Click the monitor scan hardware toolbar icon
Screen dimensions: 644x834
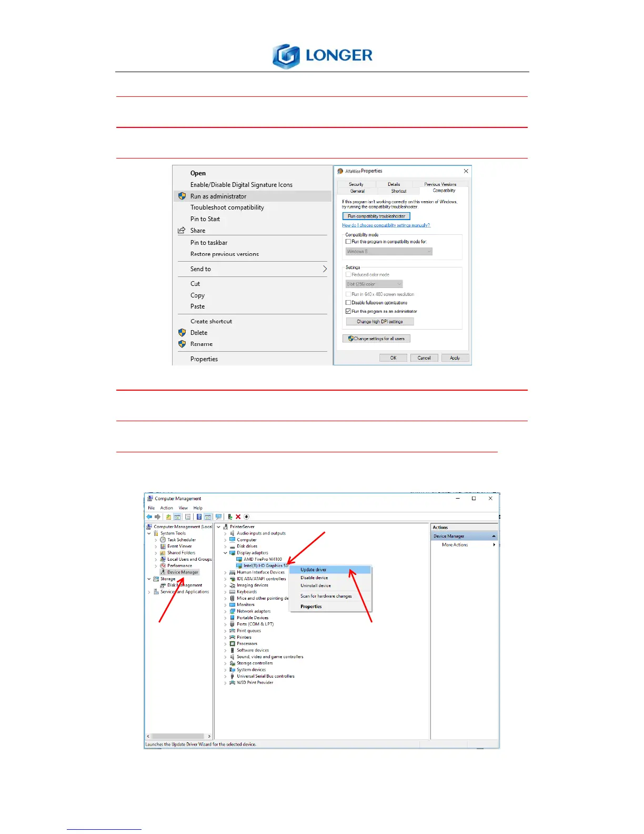click(x=218, y=517)
